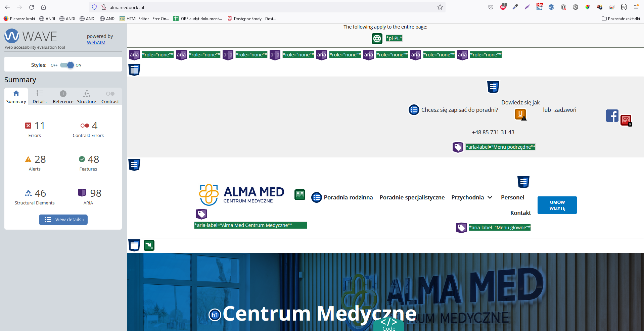Open the Code panel at page bottom
The width and height of the screenshot is (644, 331).
click(x=389, y=324)
